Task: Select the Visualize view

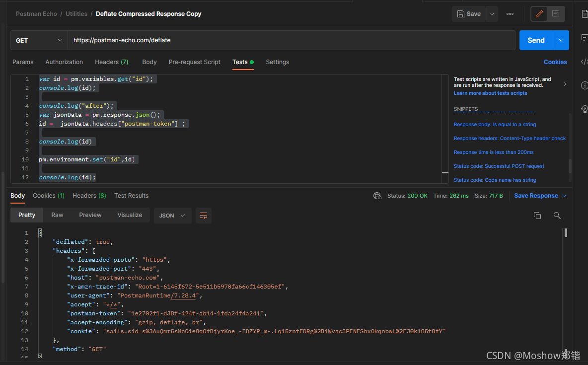Action: [130, 215]
